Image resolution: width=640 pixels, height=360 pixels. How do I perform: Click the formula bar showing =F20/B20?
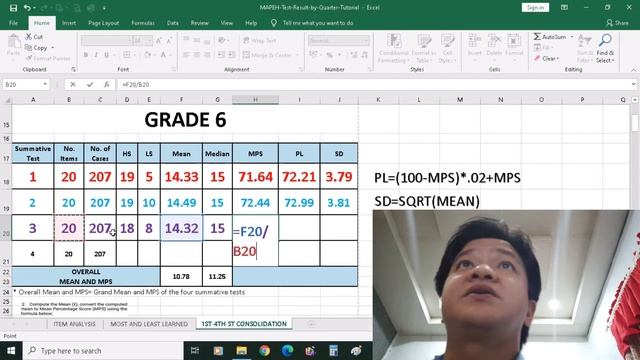375,84
